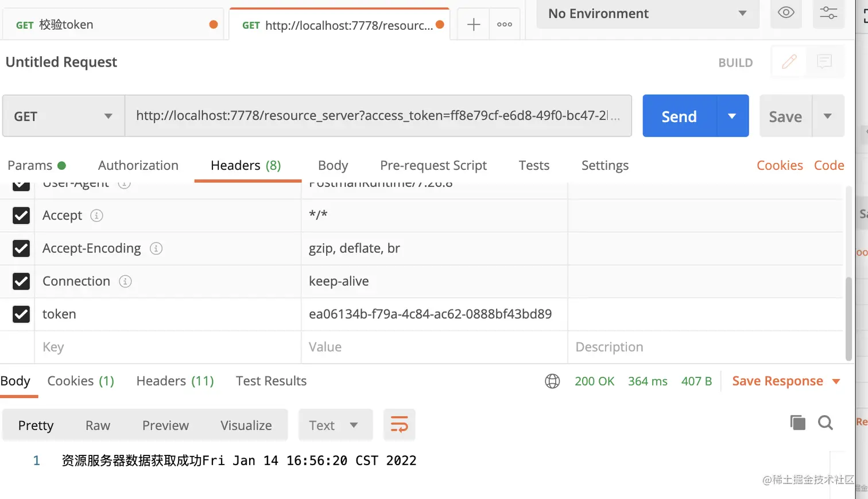Image resolution: width=868 pixels, height=499 pixels.
Task: Click the keep-alive header value
Action: click(339, 281)
